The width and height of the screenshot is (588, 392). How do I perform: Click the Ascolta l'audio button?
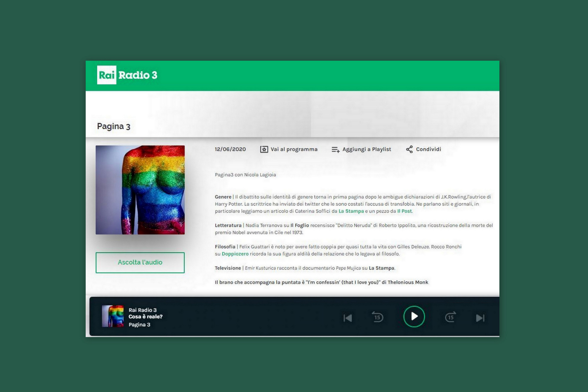tap(140, 262)
